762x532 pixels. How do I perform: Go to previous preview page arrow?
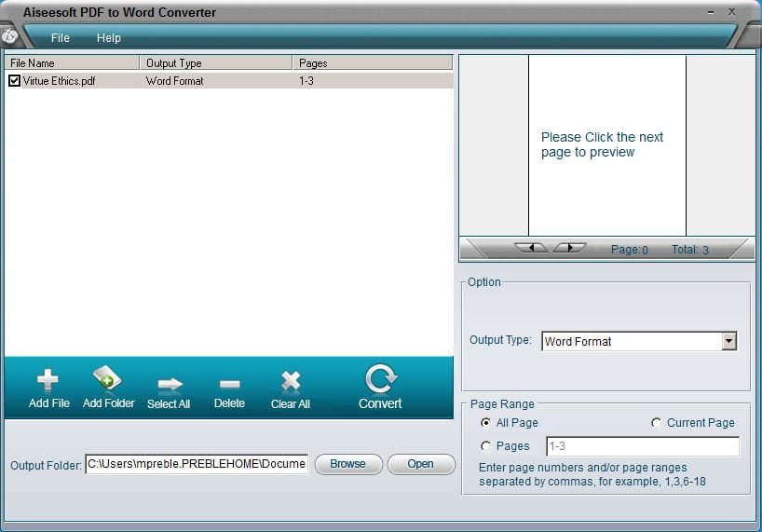(x=531, y=248)
